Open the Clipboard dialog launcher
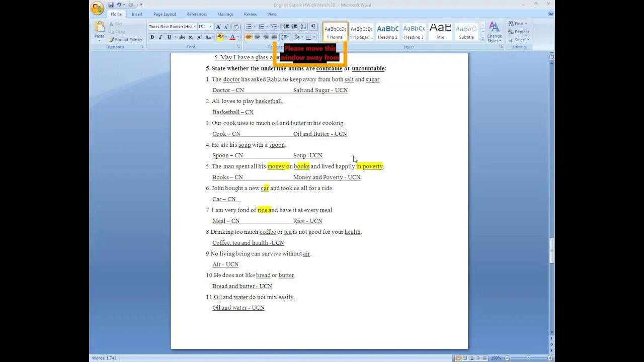 click(142, 47)
